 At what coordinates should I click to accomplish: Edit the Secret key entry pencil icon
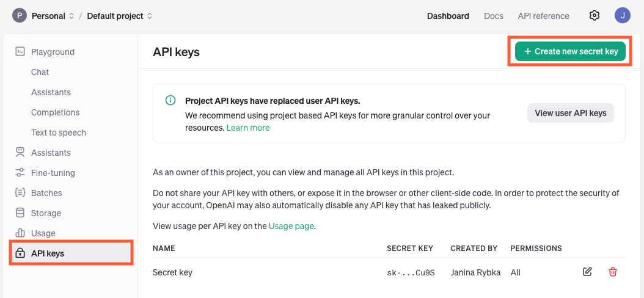pyautogui.click(x=587, y=272)
